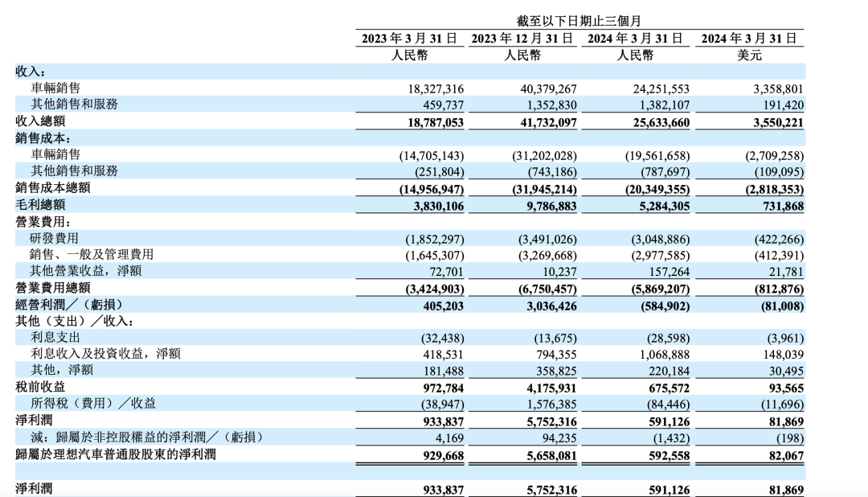The image size is (868, 497).
Task: Select cost value (14,705,143)
Action: 432,156
